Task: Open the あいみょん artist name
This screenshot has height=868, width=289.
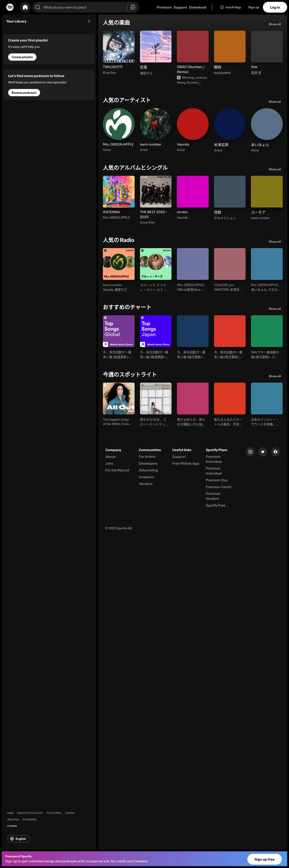Action: 260,145
